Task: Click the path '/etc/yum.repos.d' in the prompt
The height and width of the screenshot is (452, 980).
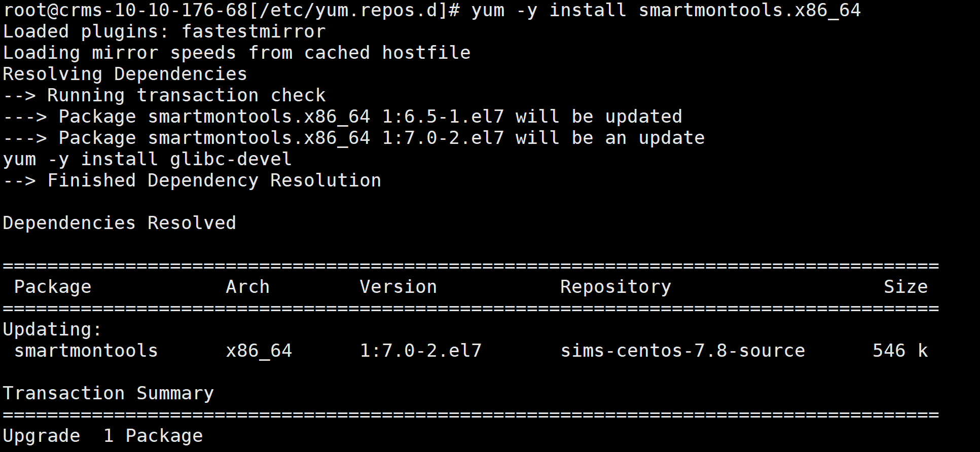Action: tap(349, 11)
